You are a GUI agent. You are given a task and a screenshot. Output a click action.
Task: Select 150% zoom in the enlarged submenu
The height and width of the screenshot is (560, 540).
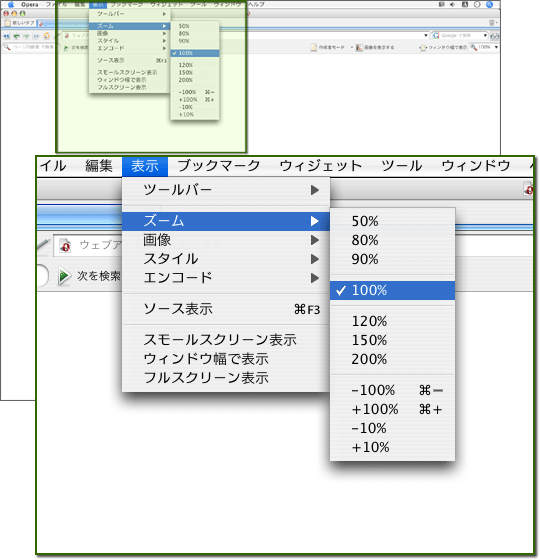392,340
